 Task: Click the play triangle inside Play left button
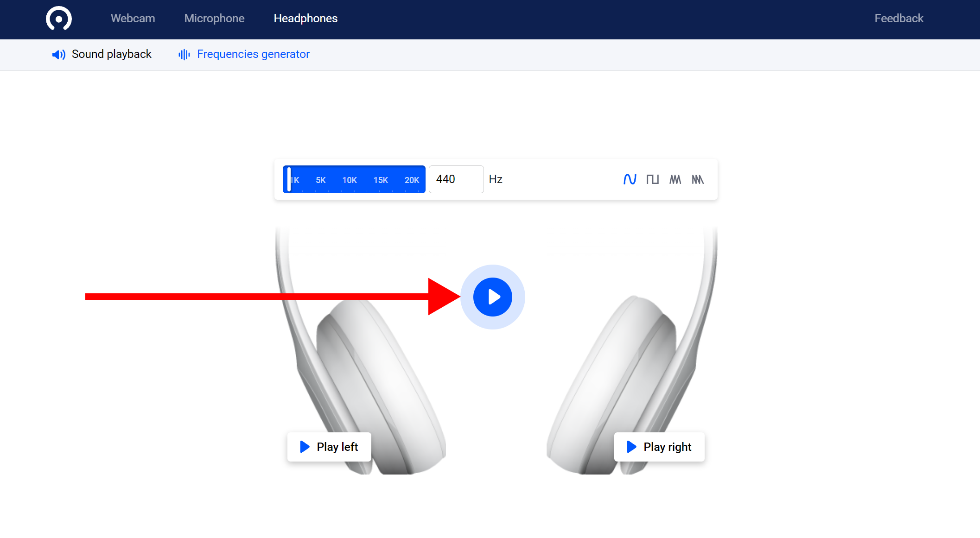click(x=305, y=447)
